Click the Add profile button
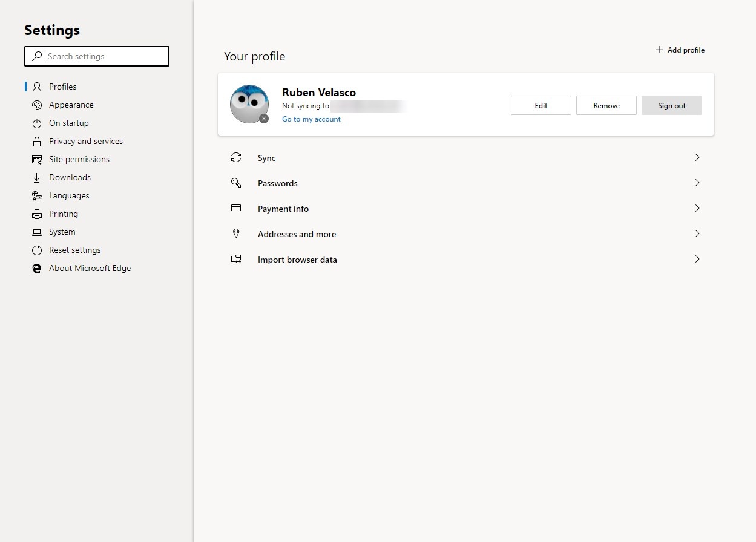Screen dimensions: 756x542 pyautogui.click(x=680, y=50)
